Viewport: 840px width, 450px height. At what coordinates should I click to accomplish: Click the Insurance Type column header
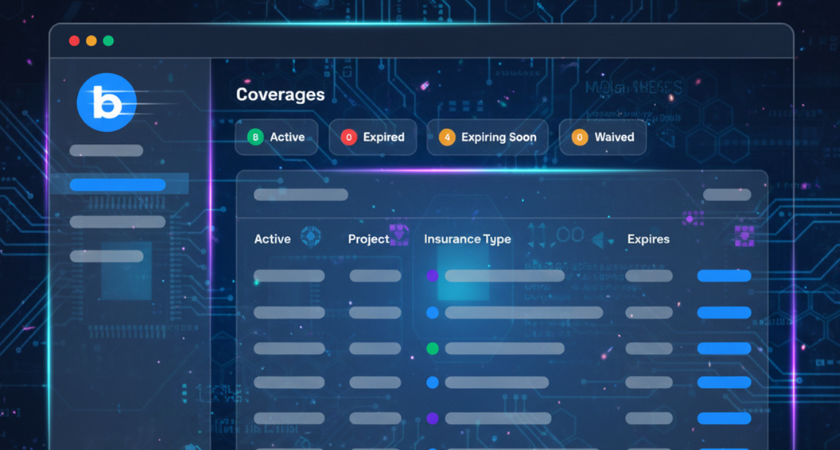pos(467,239)
